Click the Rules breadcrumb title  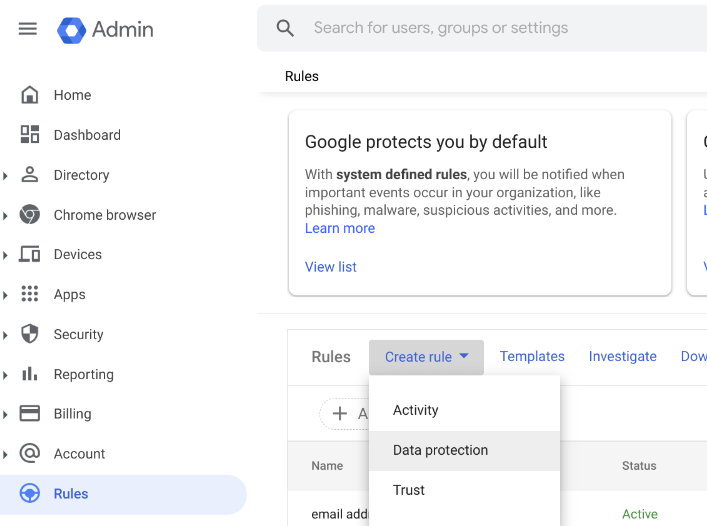[302, 76]
